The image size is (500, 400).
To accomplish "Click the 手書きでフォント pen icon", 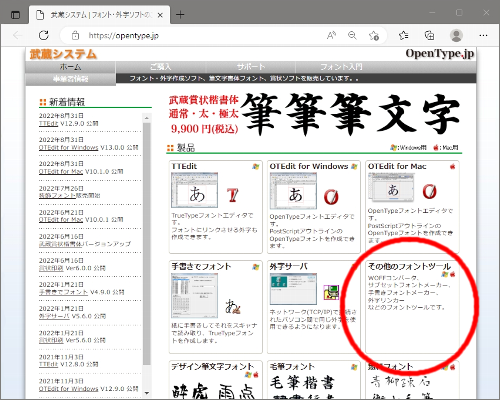I will [233, 307].
